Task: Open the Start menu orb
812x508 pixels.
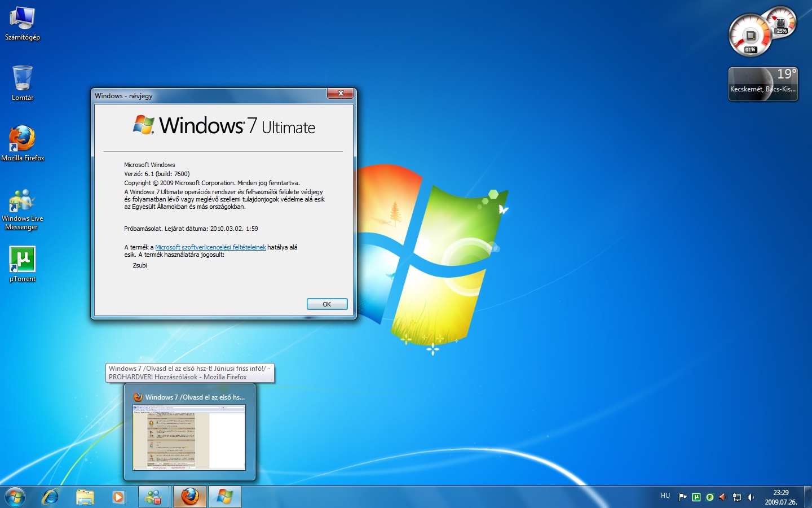Action: pos(15,497)
